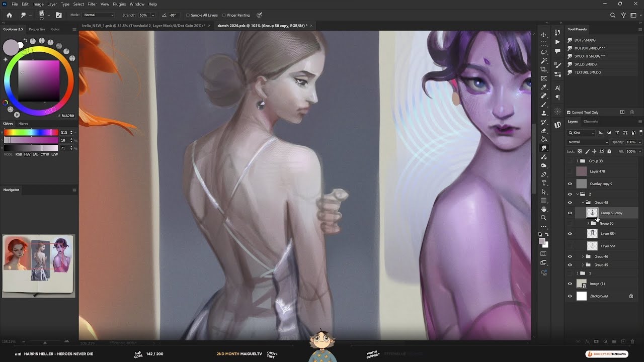
Task: Select the Zoom tool
Action: (x=543, y=218)
